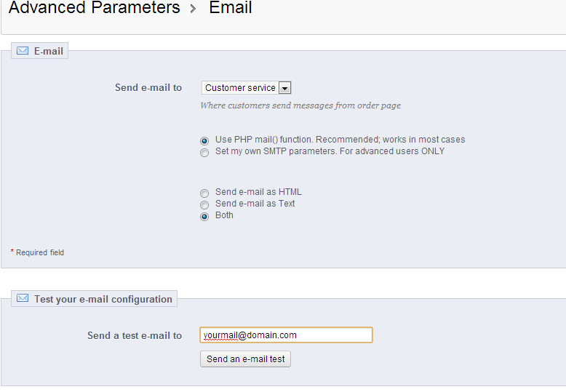
Task: Click the test e-mail address field
Action: pos(286,335)
